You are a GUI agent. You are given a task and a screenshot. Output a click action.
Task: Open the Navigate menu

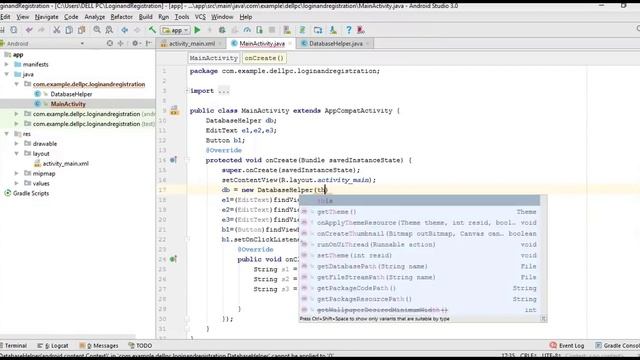pos(47,17)
